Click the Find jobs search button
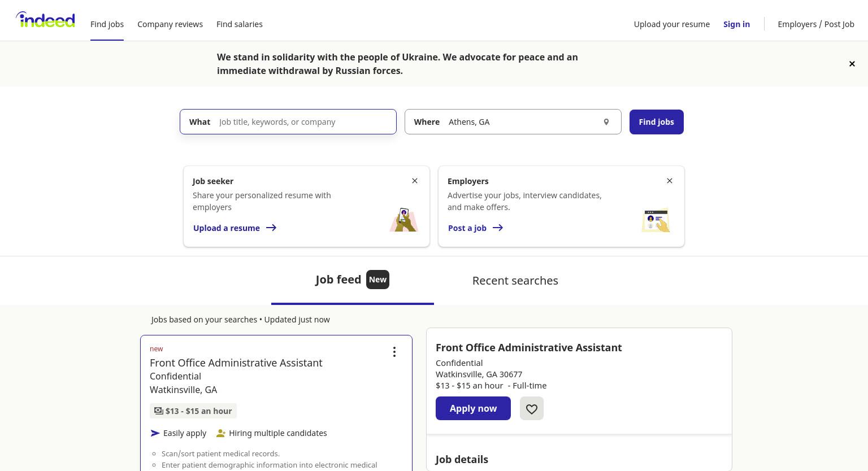 click(657, 122)
